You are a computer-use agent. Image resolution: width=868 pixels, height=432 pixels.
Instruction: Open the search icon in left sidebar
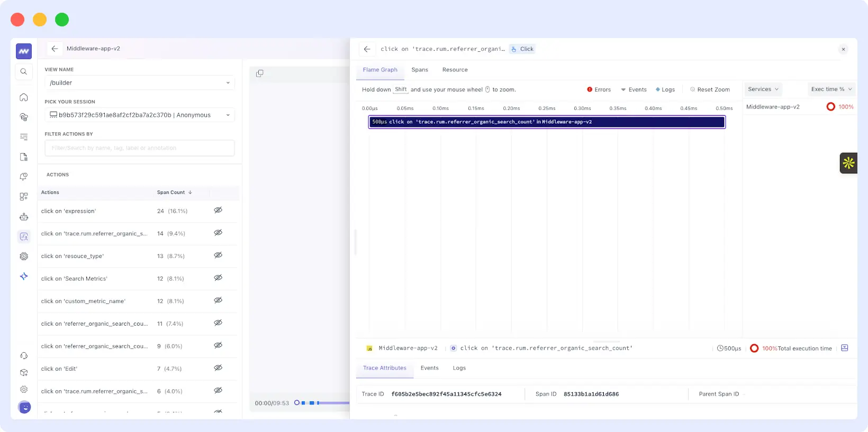click(x=24, y=71)
